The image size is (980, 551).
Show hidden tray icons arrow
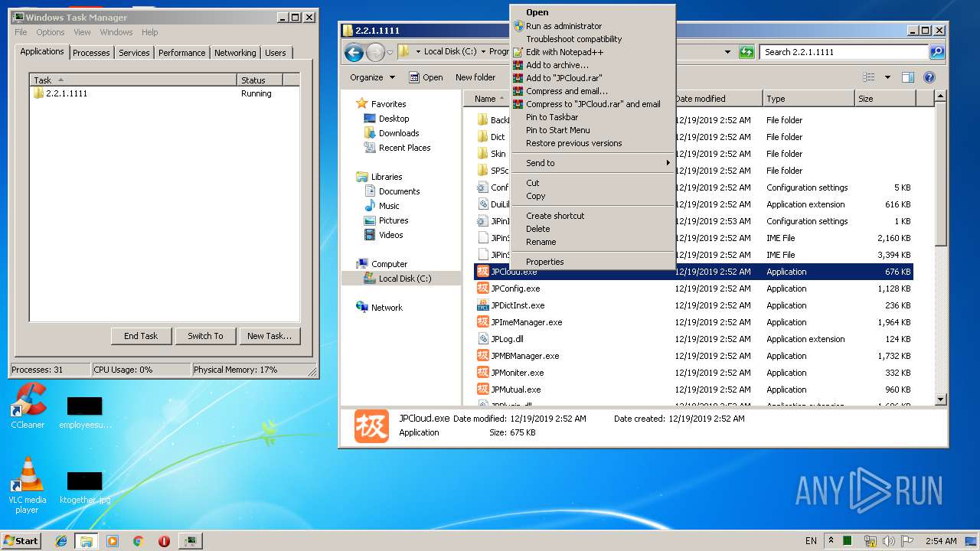pyautogui.click(x=831, y=540)
